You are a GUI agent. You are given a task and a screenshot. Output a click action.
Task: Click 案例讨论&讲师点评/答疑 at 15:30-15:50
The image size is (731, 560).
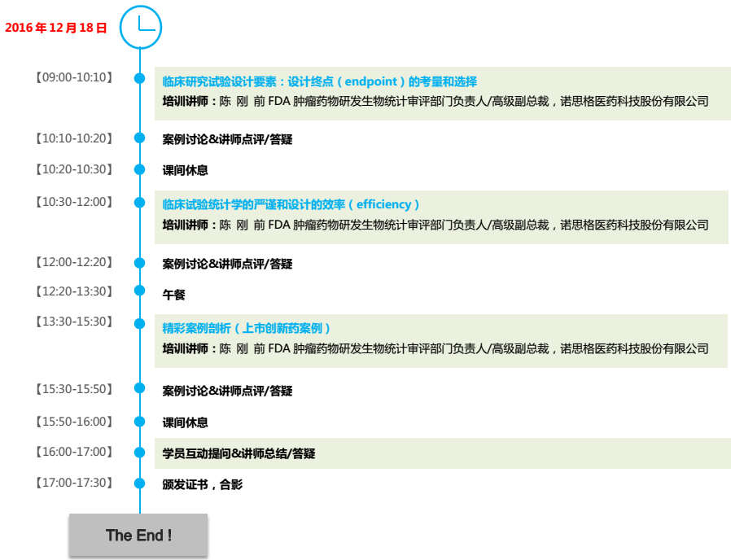(x=227, y=391)
